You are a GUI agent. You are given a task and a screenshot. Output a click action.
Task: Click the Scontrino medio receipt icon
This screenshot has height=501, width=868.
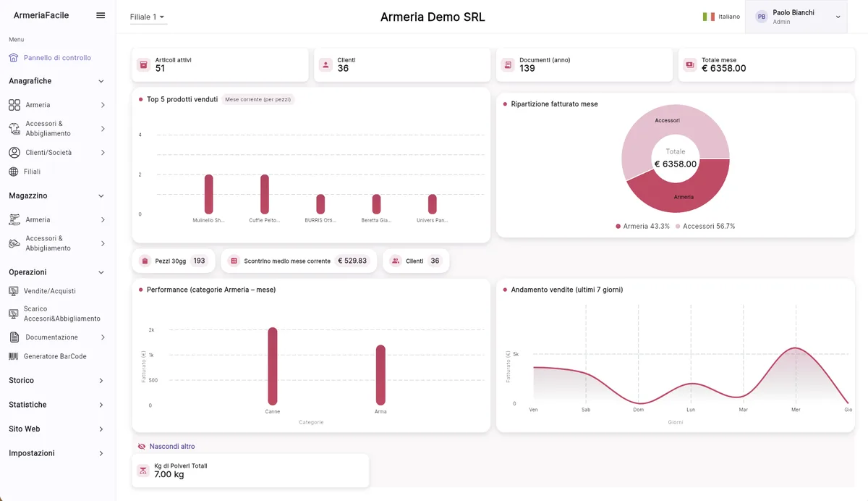[234, 261]
